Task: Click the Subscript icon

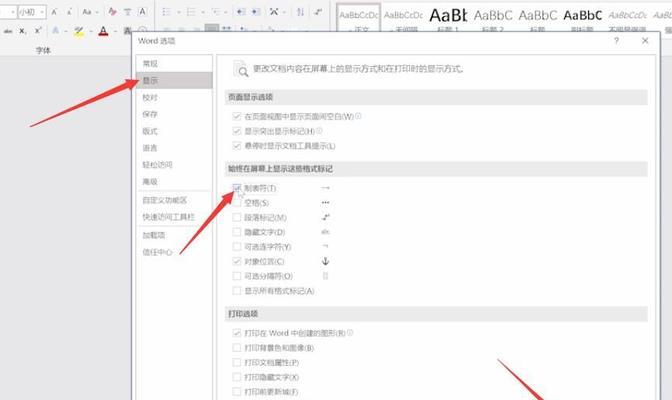Action: 23,31
